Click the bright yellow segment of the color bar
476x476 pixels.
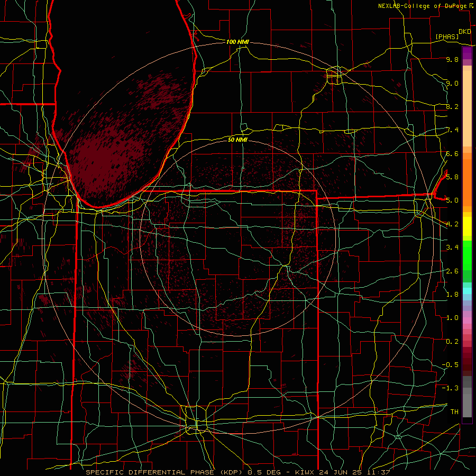(467, 226)
